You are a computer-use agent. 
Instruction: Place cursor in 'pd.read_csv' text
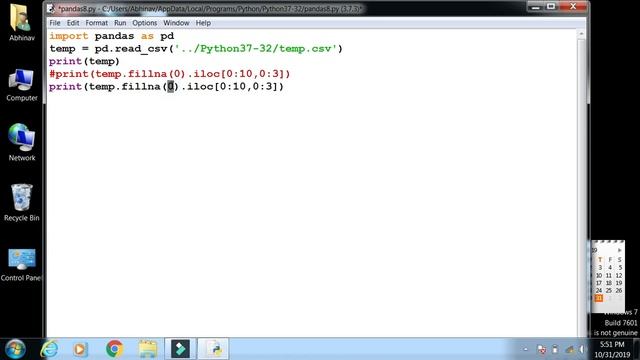(x=131, y=49)
